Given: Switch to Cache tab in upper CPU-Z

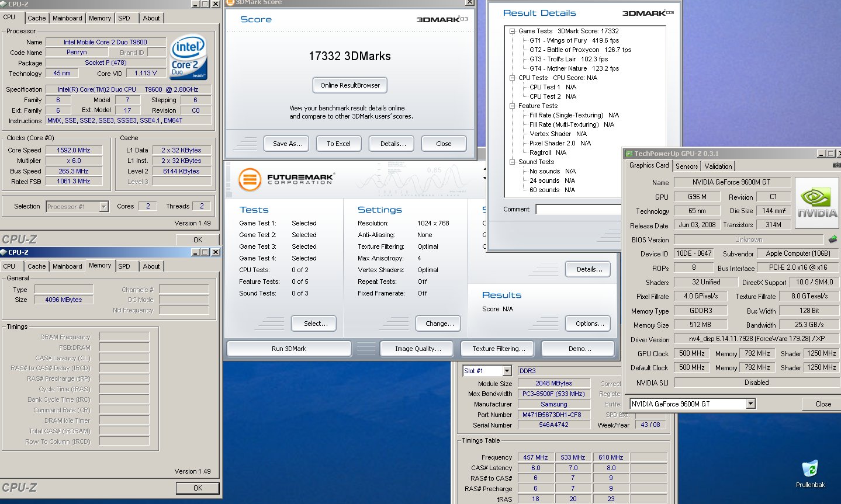Looking at the screenshot, I should pos(36,18).
